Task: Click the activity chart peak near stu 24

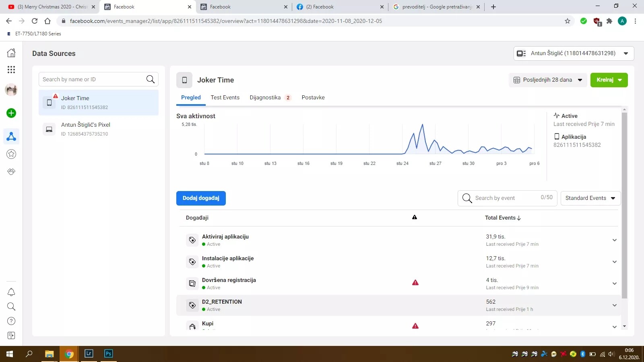Action: click(x=422, y=125)
